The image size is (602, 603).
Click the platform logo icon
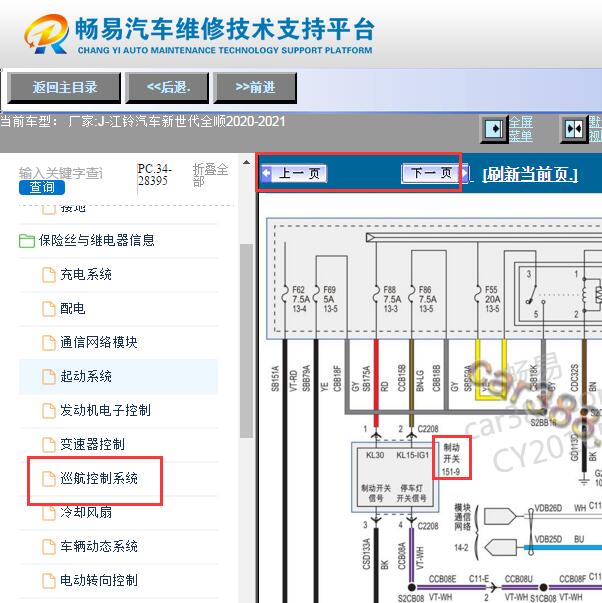click(46, 34)
